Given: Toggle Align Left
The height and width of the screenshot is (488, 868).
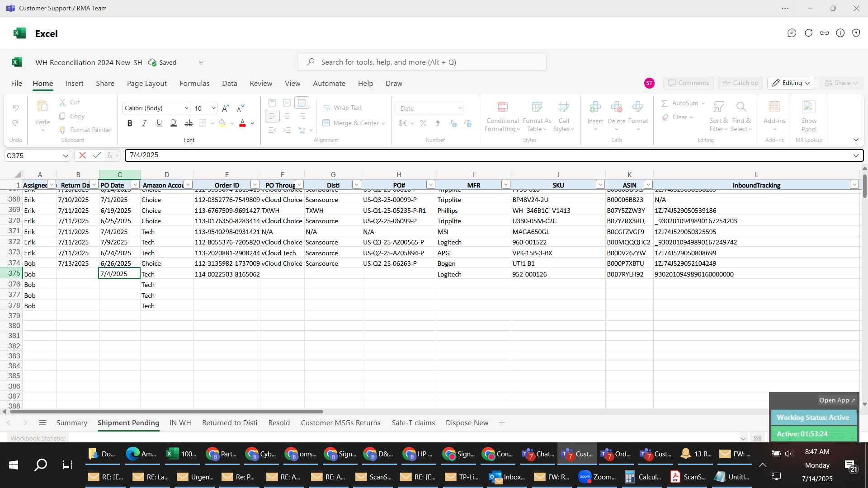Looking at the screenshot, I should point(272,116).
